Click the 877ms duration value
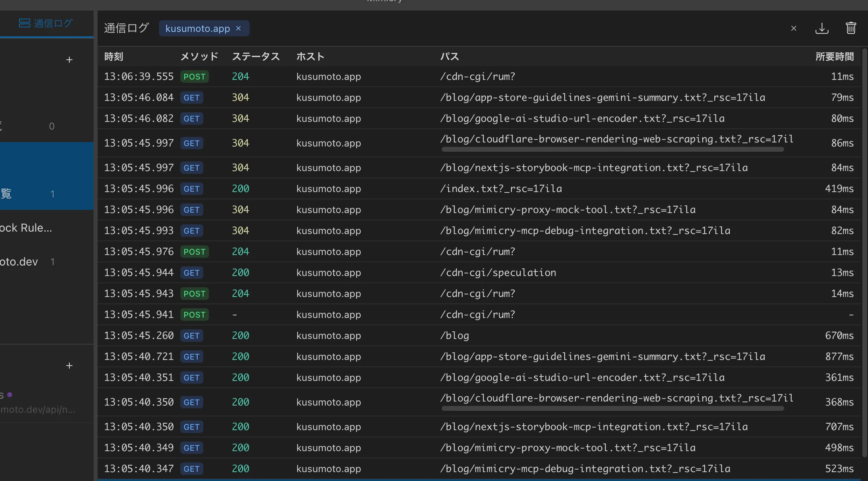Screen dimensions: 868x481 pos(839,357)
